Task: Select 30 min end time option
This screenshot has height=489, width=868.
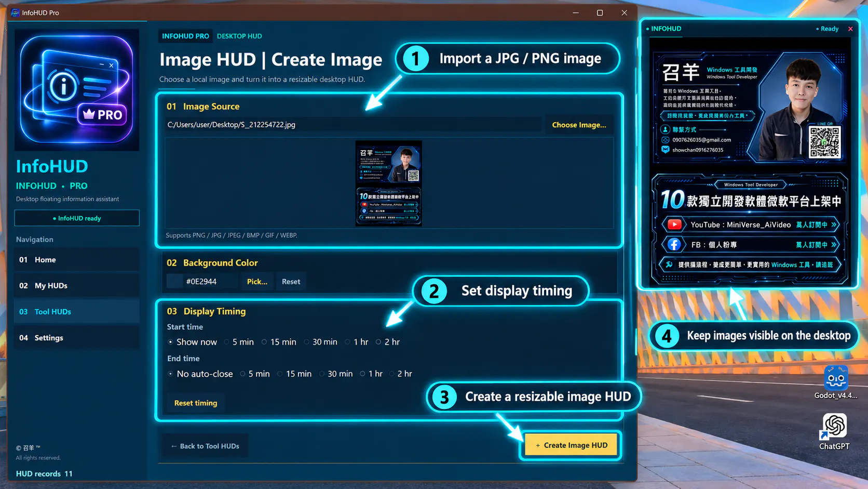Action: click(x=336, y=374)
